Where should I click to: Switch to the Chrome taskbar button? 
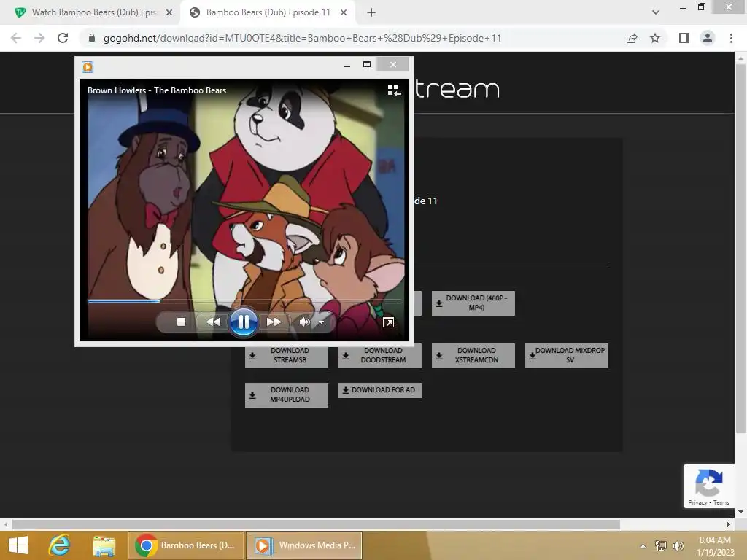point(186,545)
